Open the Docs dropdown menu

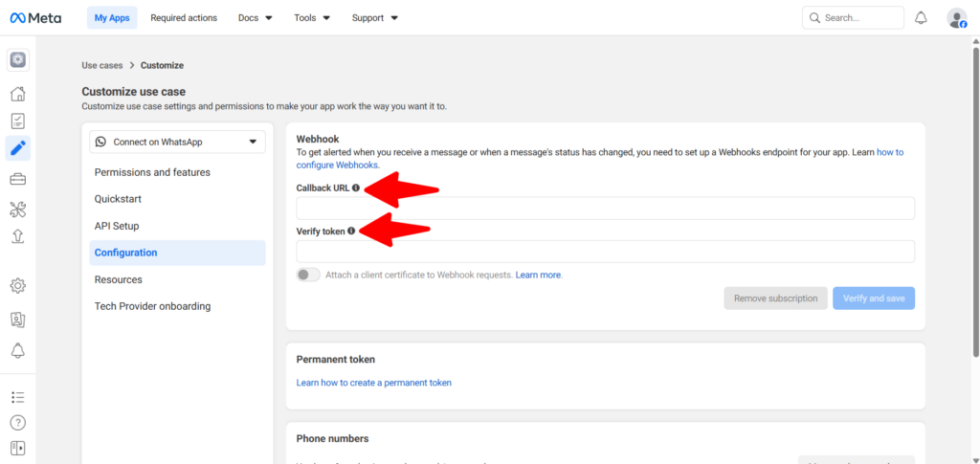point(255,18)
